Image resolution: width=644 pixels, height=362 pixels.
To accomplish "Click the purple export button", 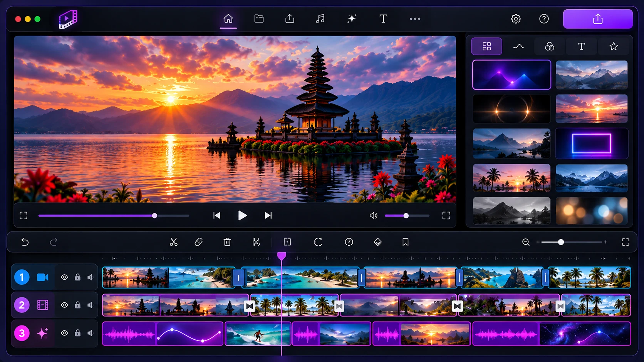I will coord(598,19).
